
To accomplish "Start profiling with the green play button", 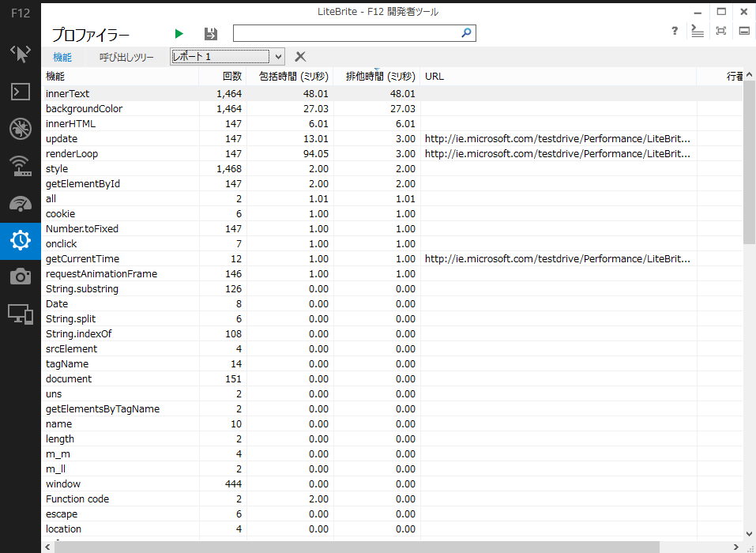I will pyautogui.click(x=179, y=34).
